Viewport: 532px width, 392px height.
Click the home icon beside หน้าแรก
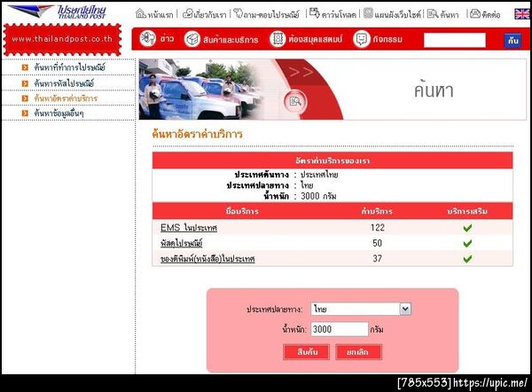[140, 14]
